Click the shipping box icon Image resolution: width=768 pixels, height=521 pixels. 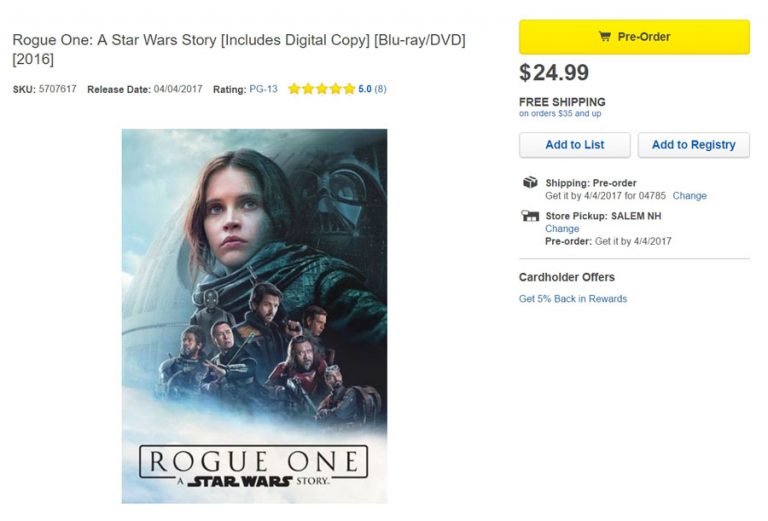click(530, 183)
